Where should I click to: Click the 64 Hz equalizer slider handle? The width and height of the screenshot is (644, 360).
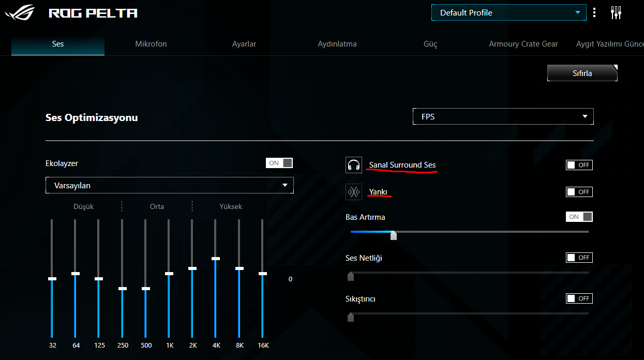(x=76, y=274)
